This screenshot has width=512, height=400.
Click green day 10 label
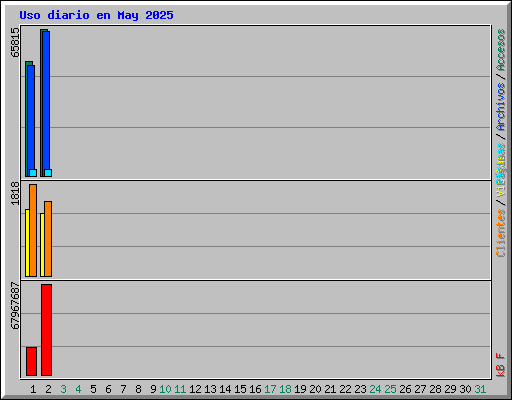165,389
